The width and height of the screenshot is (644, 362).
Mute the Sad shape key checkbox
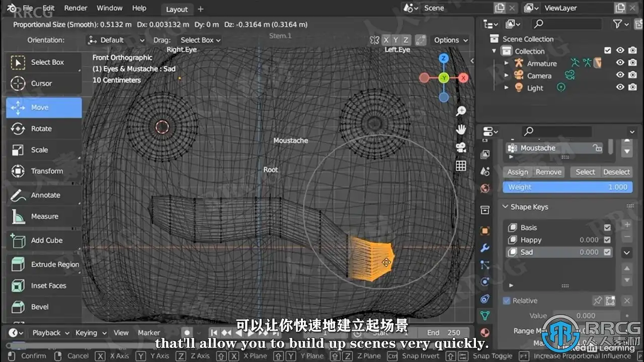607,252
